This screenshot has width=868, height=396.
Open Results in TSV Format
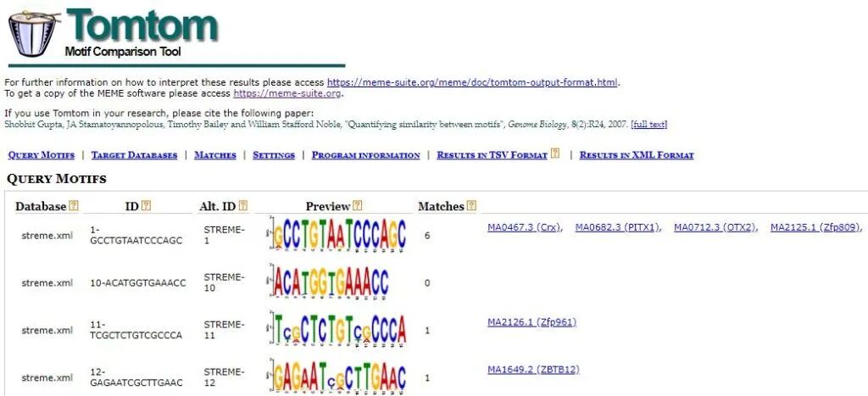click(x=492, y=155)
